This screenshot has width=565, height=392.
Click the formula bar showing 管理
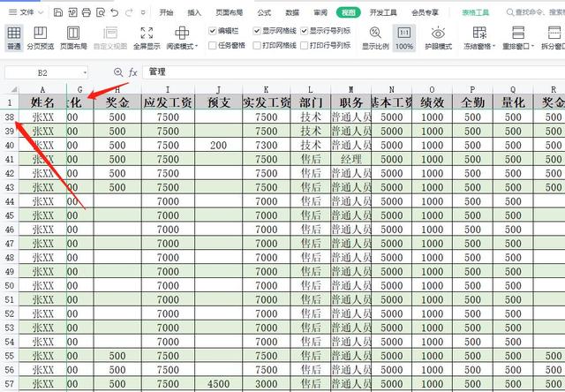tap(353, 72)
